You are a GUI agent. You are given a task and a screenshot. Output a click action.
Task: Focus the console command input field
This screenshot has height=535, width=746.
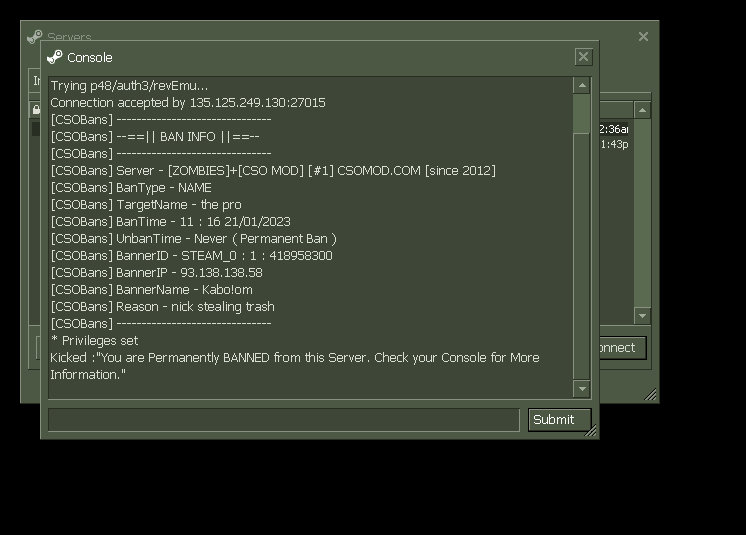pyautogui.click(x=283, y=420)
